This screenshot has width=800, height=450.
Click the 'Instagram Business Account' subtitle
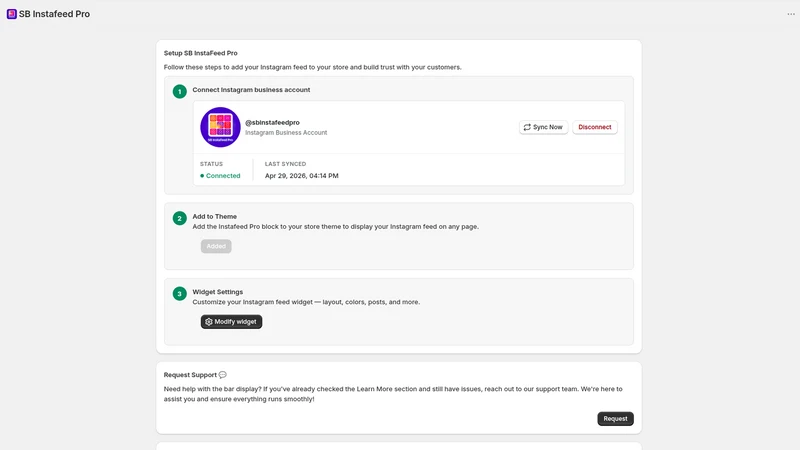(286, 133)
